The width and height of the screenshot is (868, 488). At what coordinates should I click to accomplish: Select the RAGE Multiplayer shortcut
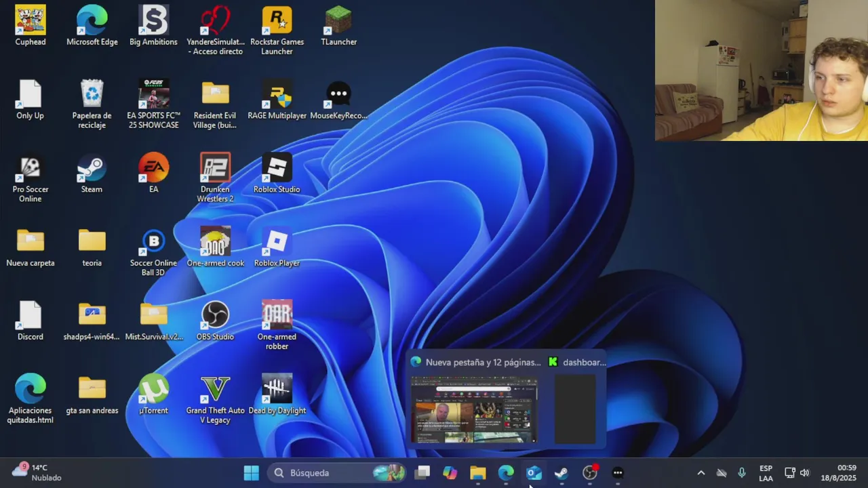[x=277, y=100]
